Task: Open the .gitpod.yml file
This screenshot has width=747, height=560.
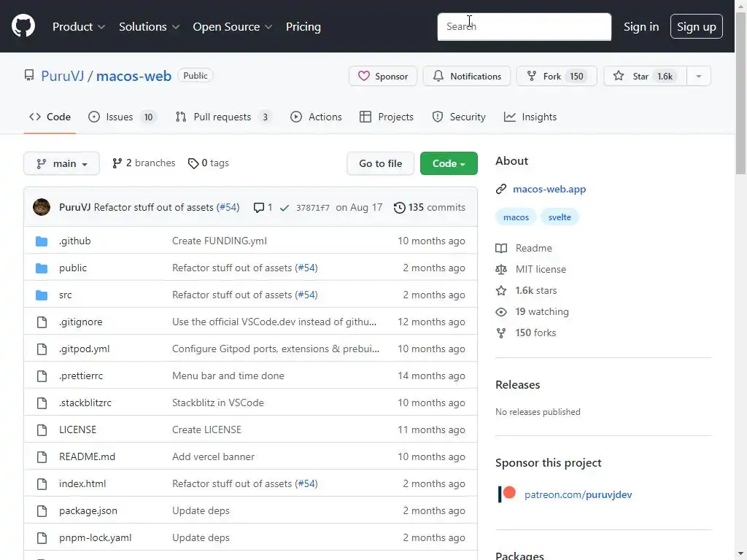Action: pyautogui.click(x=85, y=349)
